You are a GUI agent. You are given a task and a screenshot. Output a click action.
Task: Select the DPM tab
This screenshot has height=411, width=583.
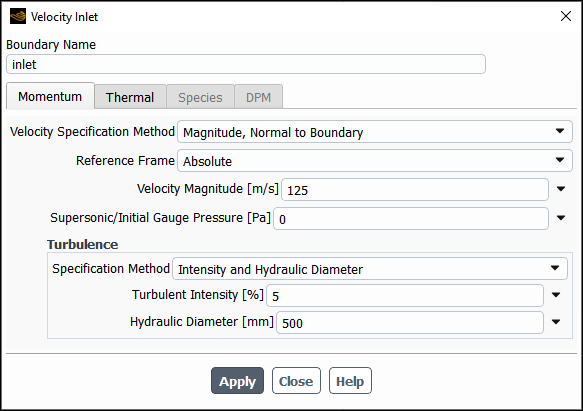(258, 97)
